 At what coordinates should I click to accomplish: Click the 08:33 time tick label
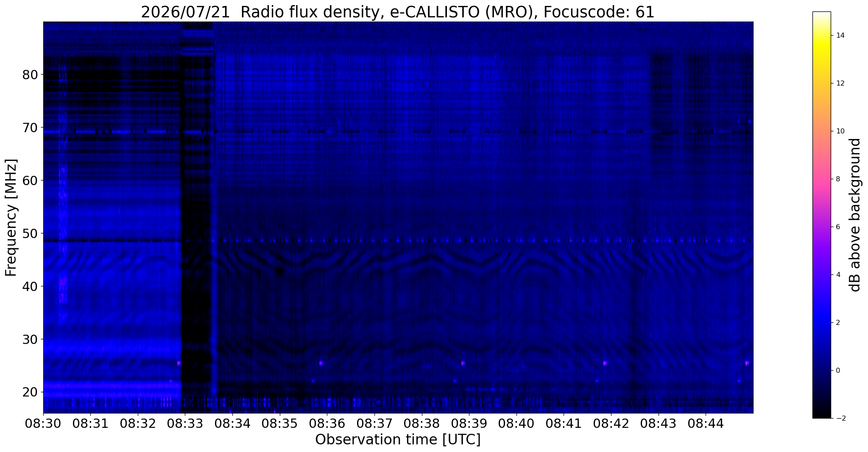[185, 423]
